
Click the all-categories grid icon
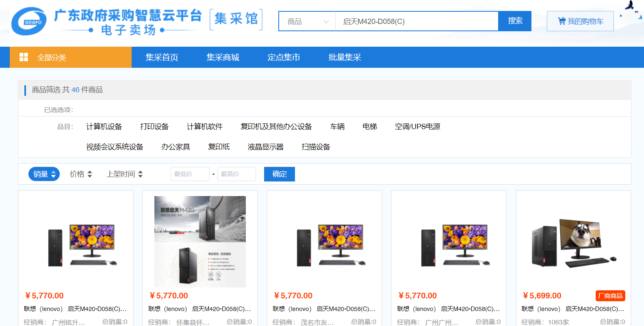coord(24,57)
